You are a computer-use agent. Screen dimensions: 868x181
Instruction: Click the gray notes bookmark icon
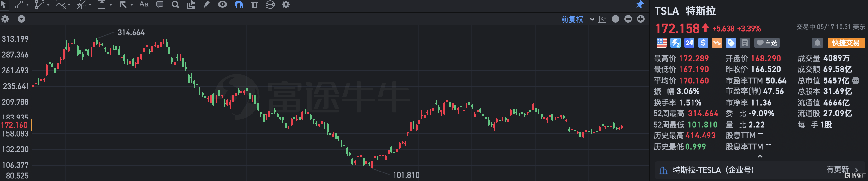tap(745, 43)
